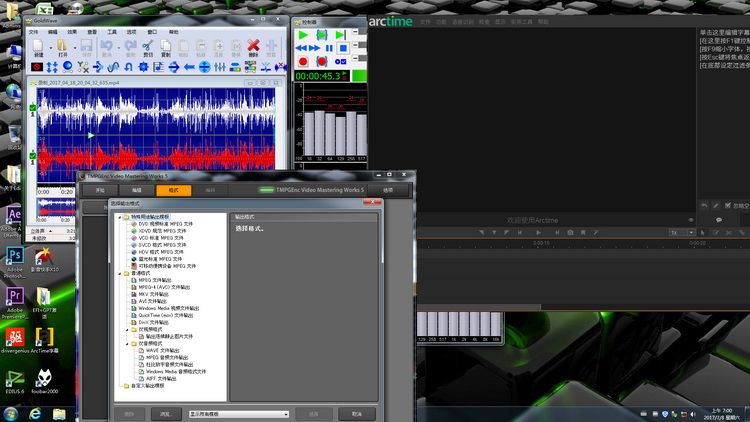Click the black-and-red first effects-bar icon
The image size is (750, 422).
tap(37, 67)
